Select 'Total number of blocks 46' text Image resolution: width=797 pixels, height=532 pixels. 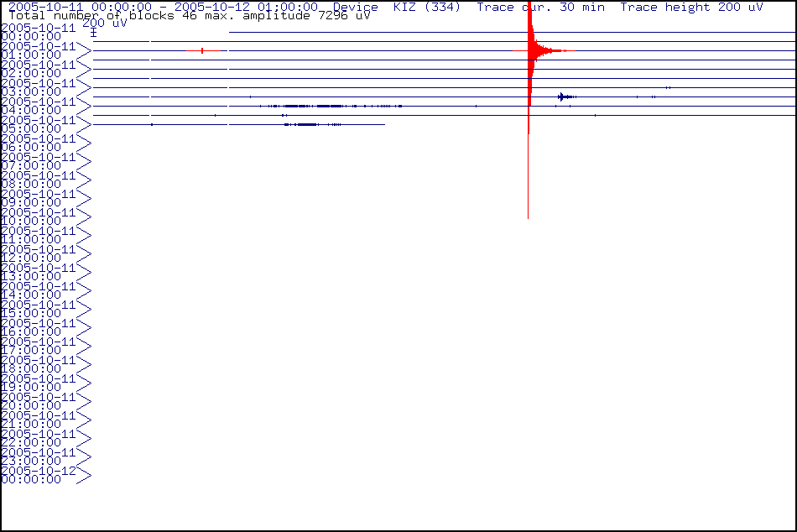click(x=102, y=16)
